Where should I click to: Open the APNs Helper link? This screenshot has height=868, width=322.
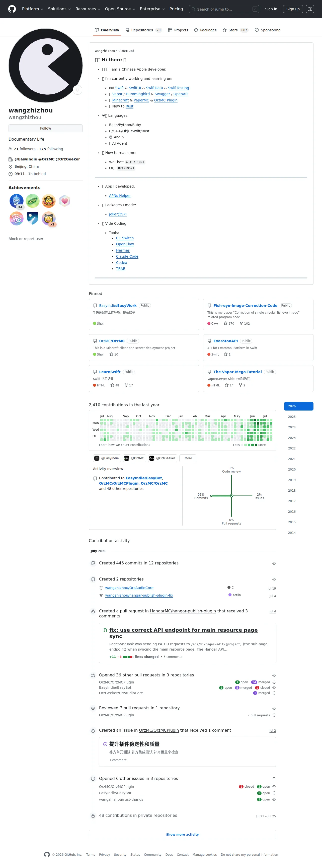(120, 196)
